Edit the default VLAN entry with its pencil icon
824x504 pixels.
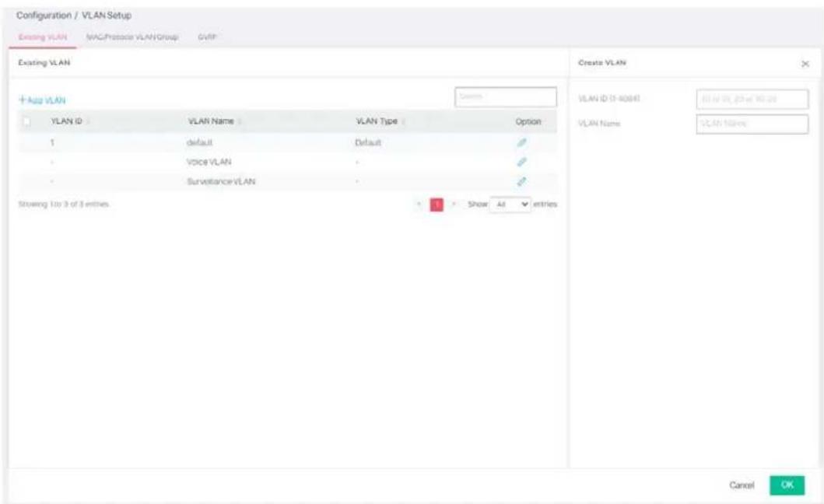pyautogui.click(x=521, y=142)
